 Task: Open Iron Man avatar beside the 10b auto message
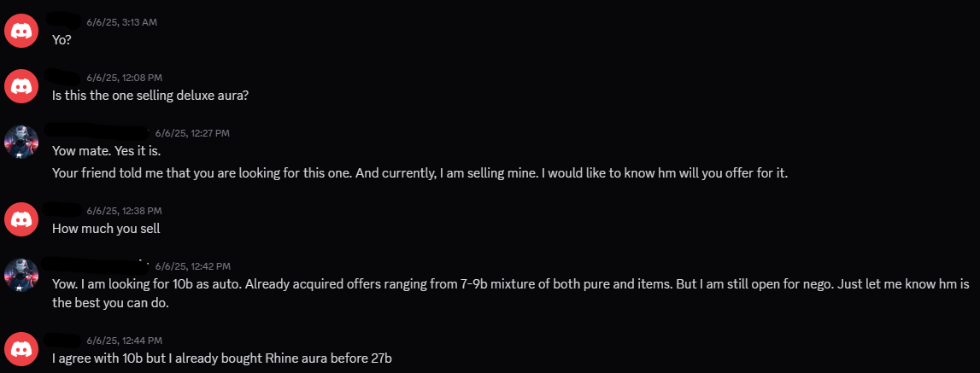click(21, 275)
